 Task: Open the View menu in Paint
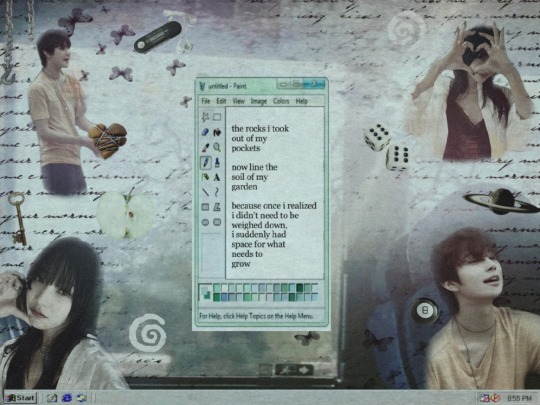(238, 101)
